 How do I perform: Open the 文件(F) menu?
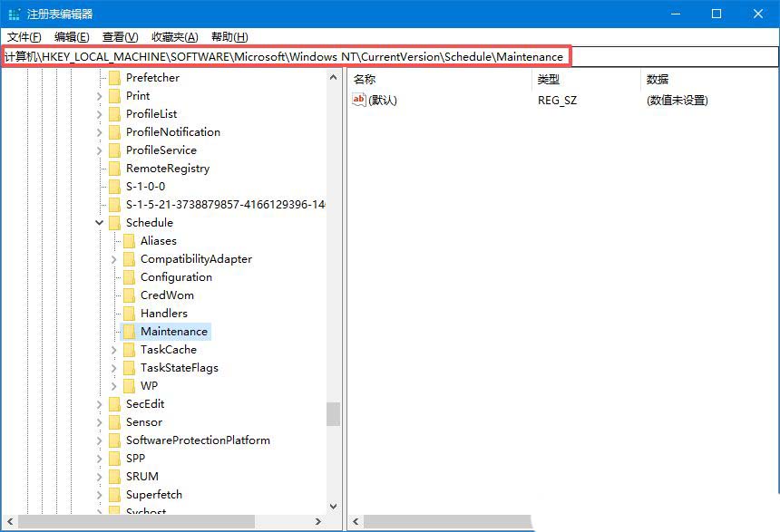click(x=24, y=37)
